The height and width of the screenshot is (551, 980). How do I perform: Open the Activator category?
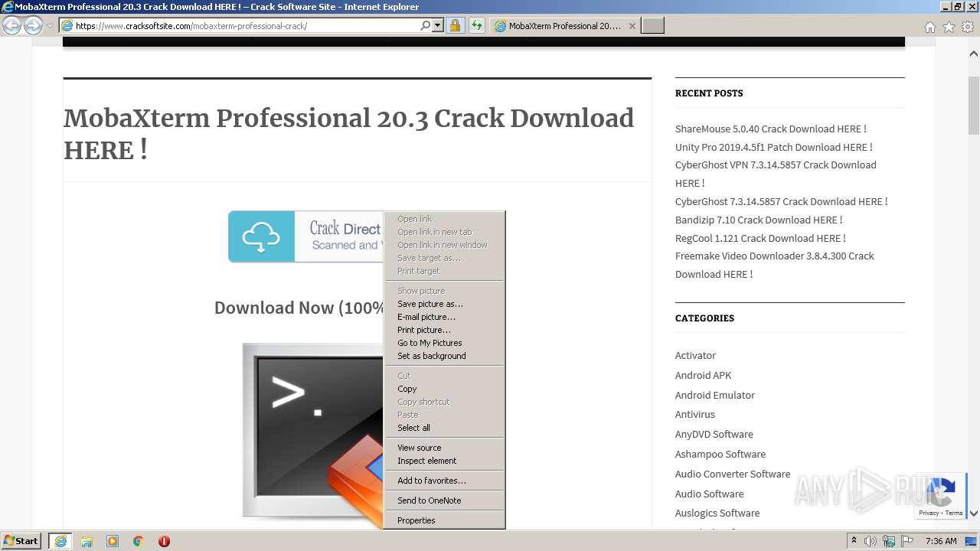(x=695, y=355)
